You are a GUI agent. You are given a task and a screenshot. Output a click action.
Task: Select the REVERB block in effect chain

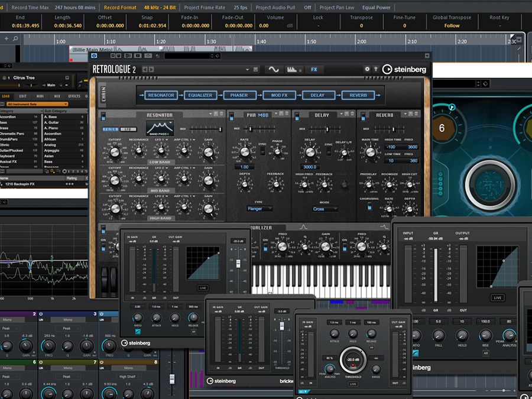click(x=358, y=95)
